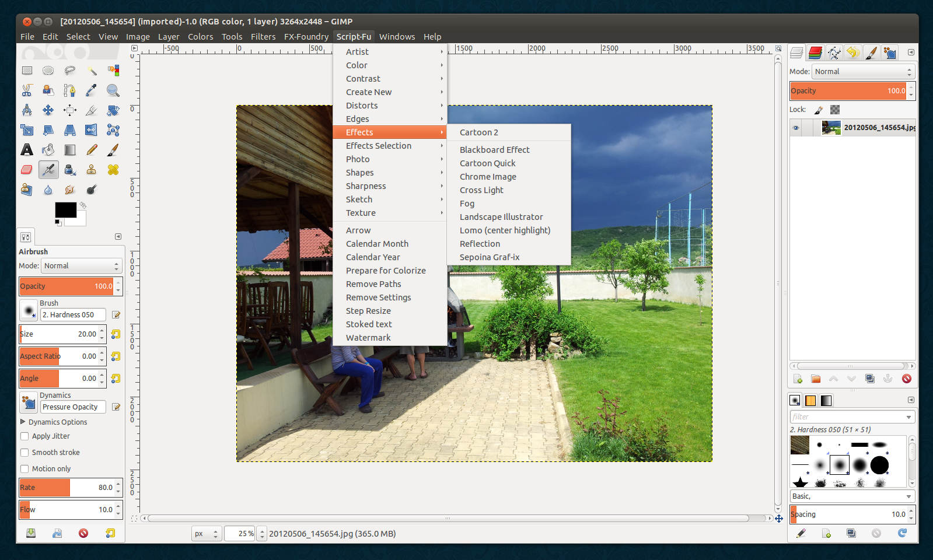Screen dimensions: 933x560
Task: Activate the Heal tool
Action: click(x=113, y=170)
